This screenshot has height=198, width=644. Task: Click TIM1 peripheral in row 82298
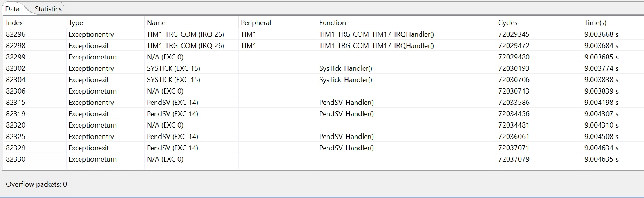point(248,46)
